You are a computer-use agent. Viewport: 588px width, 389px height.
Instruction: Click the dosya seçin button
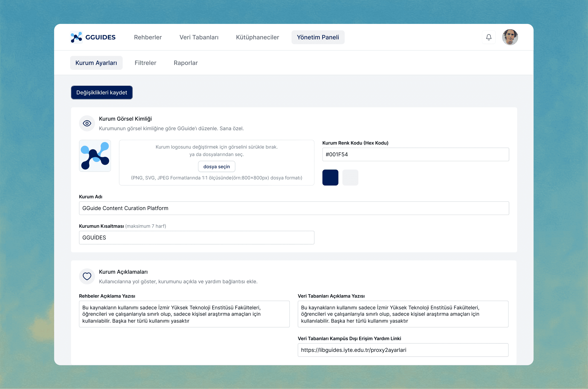217,166
